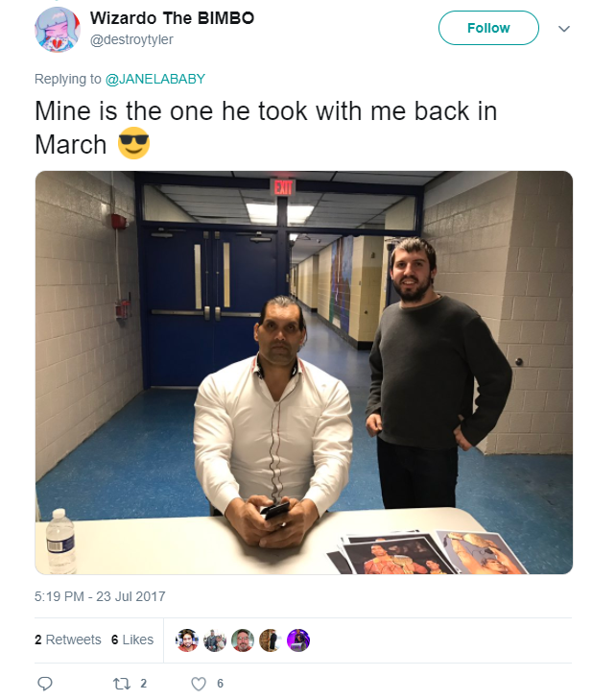592x700 pixels.
Task: Click the @destroytyler handle
Action: click(x=131, y=39)
